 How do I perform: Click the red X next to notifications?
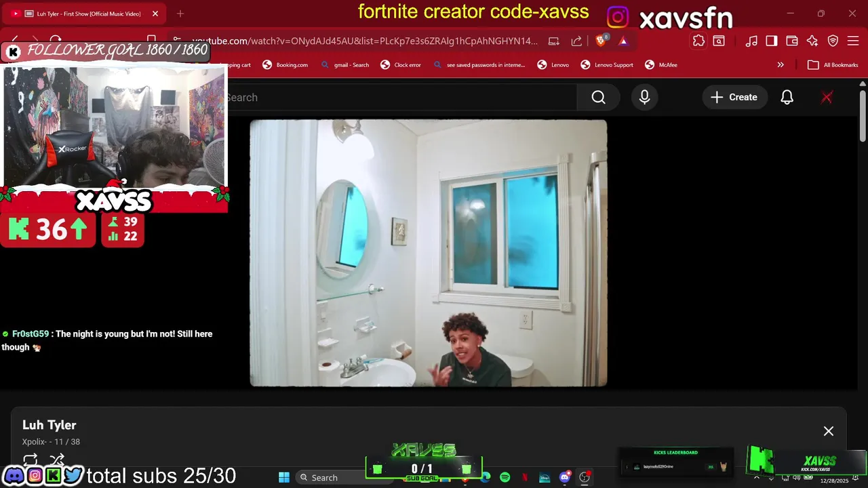click(827, 98)
